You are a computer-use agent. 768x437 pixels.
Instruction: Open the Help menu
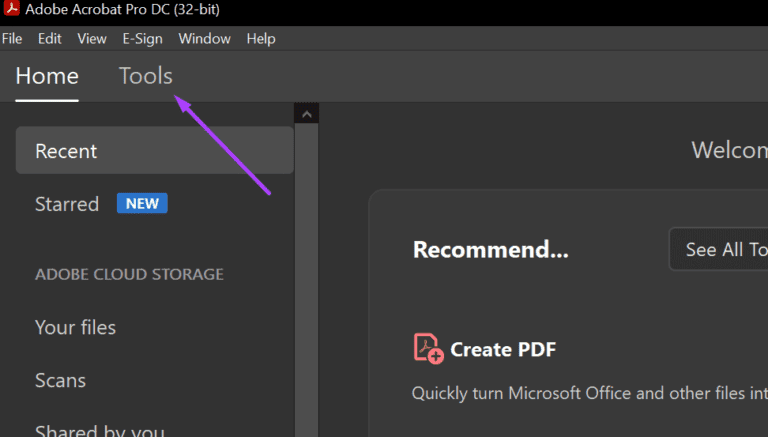tap(261, 39)
